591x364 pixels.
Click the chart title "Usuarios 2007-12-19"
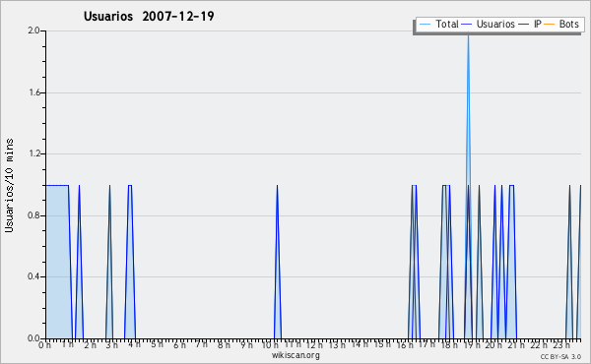coord(149,16)
